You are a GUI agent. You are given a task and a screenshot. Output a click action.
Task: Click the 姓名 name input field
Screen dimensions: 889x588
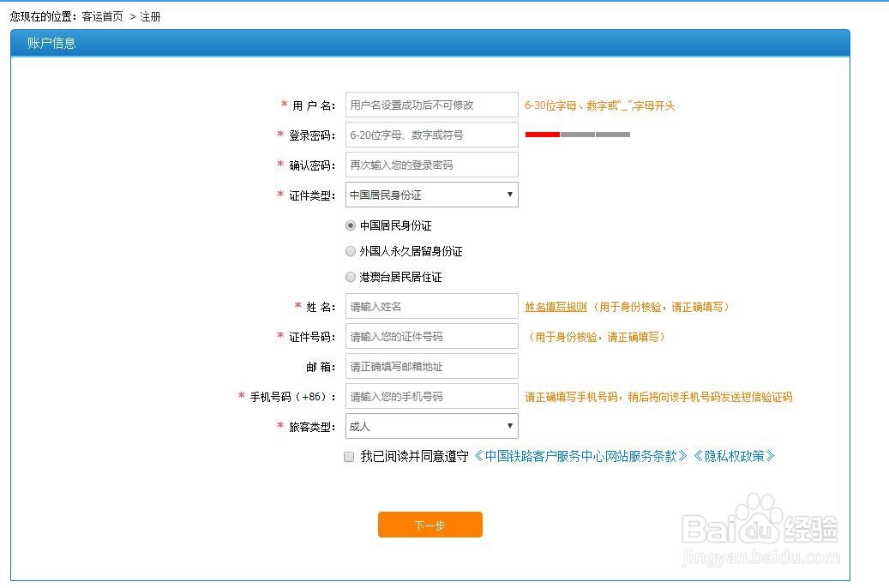coord(431,306)
